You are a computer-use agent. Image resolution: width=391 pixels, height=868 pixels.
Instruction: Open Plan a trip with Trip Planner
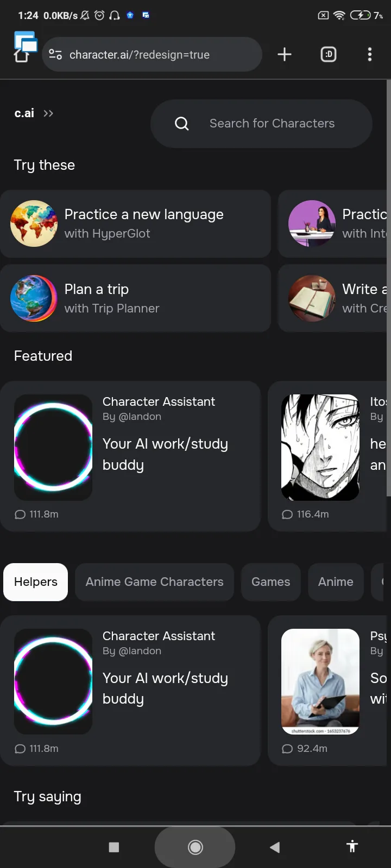tap(135, 298)
